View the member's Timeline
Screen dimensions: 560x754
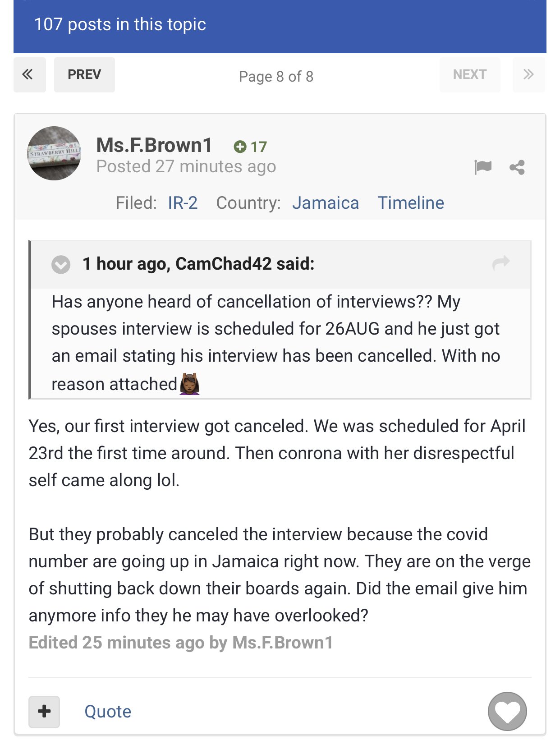pos(411,203)
